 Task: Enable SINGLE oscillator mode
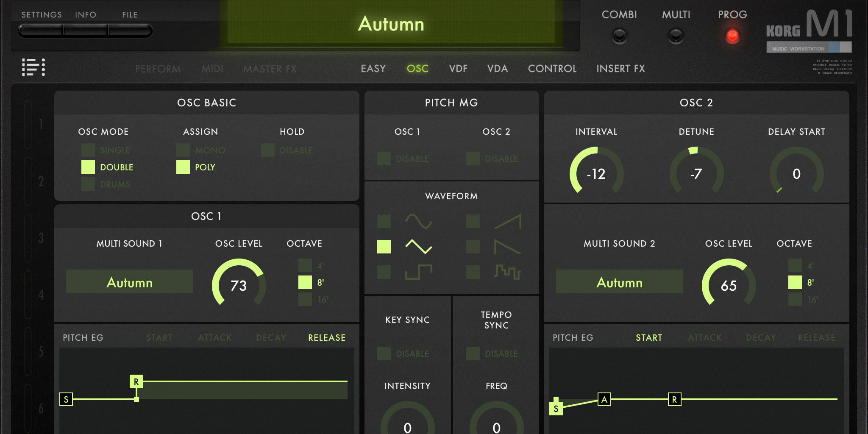[x=88, y=150]
